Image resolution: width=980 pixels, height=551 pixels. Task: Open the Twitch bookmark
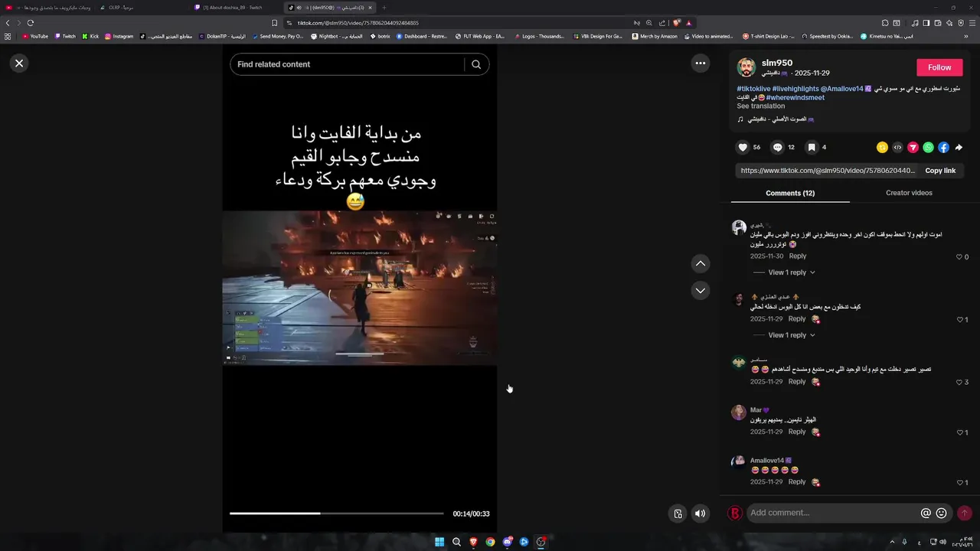[x=65, y=36]
